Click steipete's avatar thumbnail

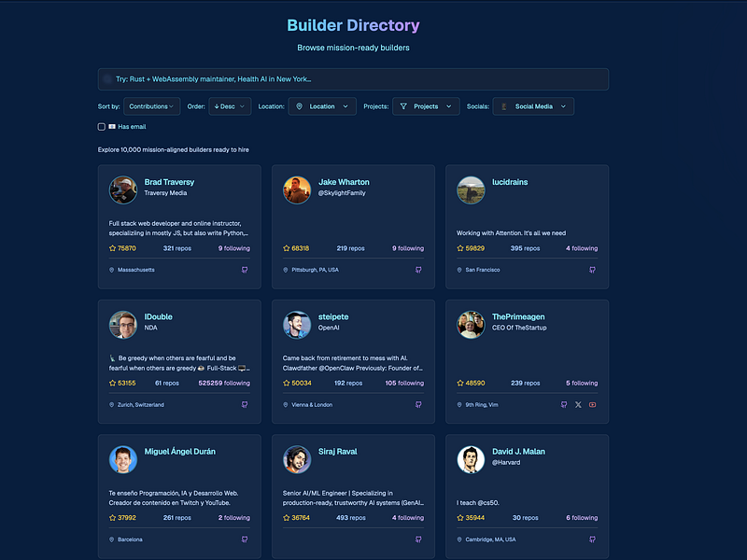click(297, 325)
